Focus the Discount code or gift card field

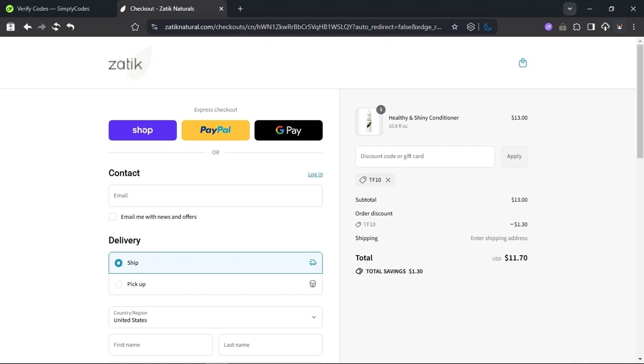[425, 156]
